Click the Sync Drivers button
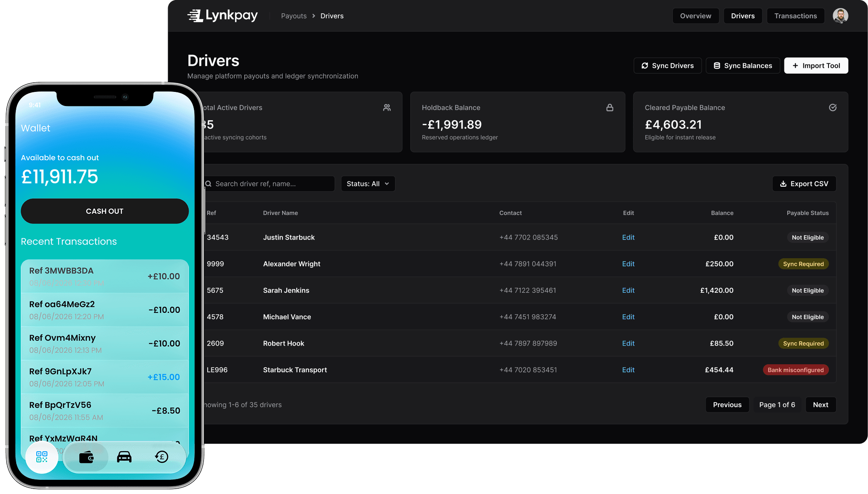 pyautogui.click(x=667, y=66)
